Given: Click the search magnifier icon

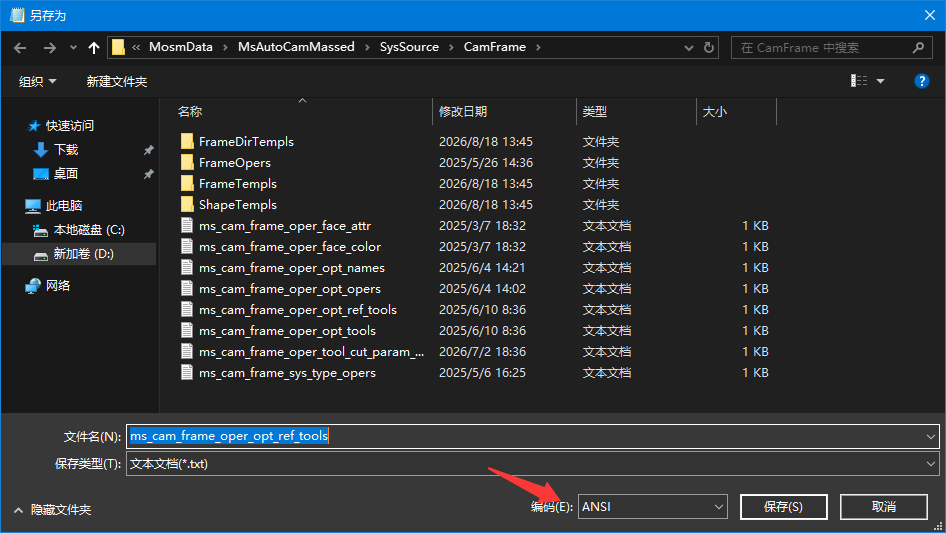Looking at the screenshot, I should pos(918,47).
